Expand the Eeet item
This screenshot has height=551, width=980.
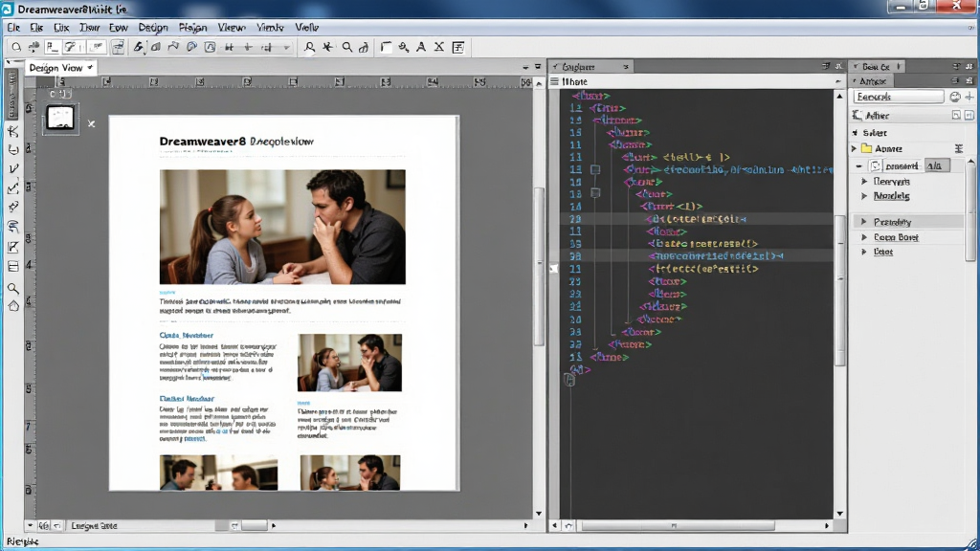[x=864, y=252]
